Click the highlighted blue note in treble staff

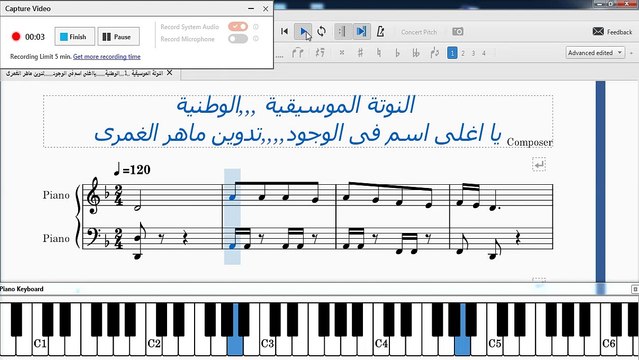233,197
